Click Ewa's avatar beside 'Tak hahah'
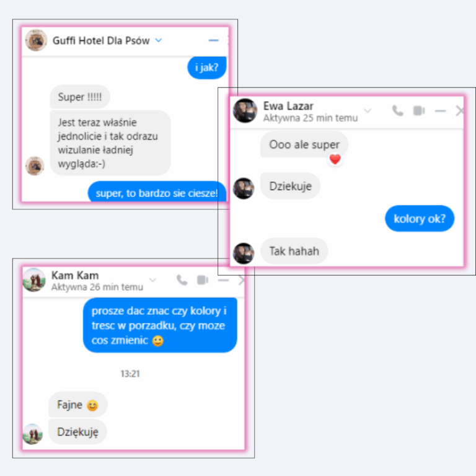The height and width of the screenshot is (476, 476). point(244,253)
